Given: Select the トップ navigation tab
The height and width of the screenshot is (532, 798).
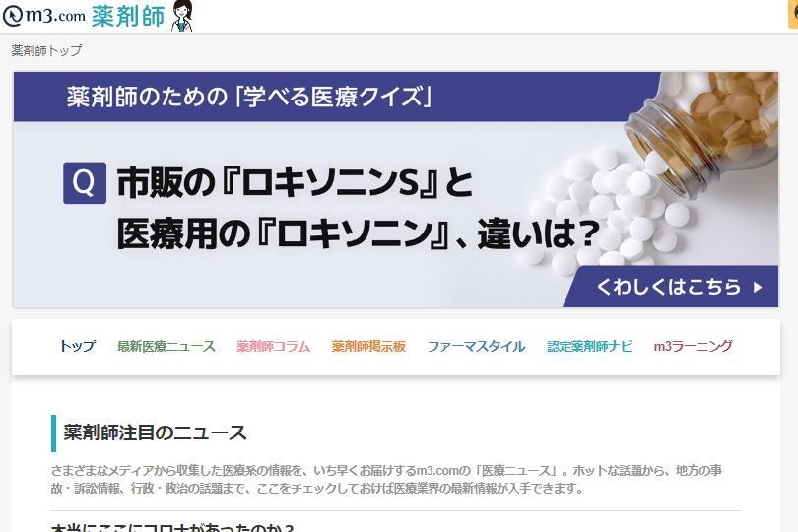Looking at the screenshot, I should tap(78, 346).
